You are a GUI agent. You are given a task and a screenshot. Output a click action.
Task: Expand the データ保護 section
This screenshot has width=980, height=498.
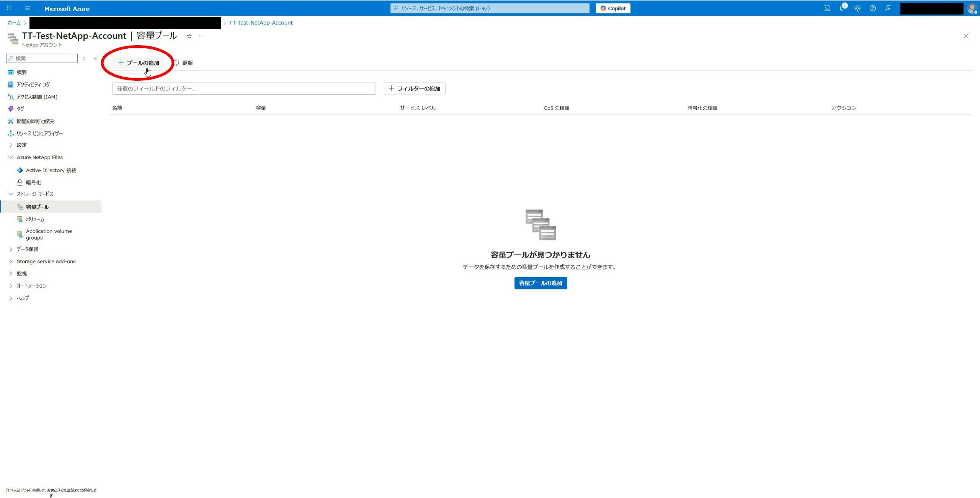27,249
